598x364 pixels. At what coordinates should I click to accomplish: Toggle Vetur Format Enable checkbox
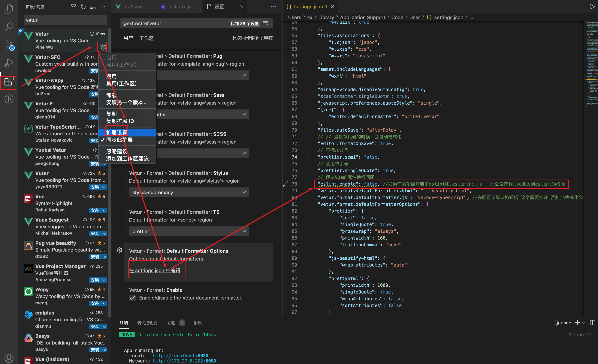pos(132,298)
